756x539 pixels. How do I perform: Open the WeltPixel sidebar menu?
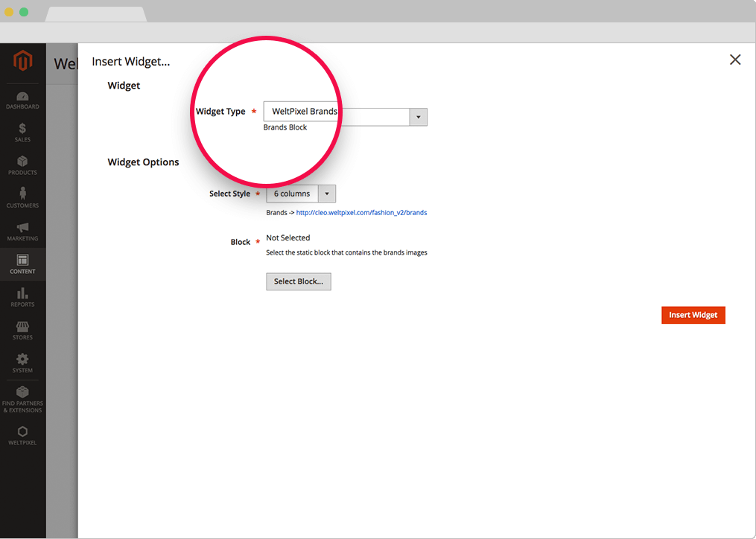(x=22, y=436)
